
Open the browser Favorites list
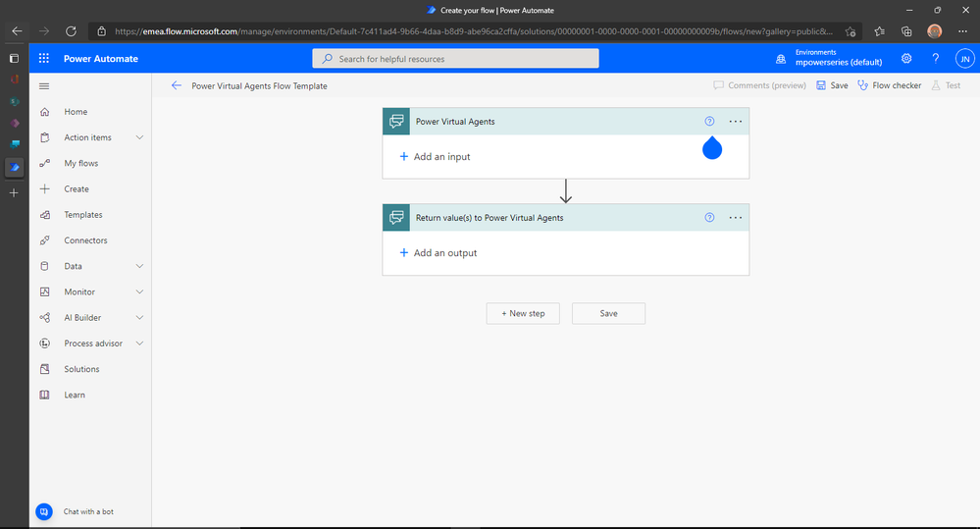pos(879,31)
